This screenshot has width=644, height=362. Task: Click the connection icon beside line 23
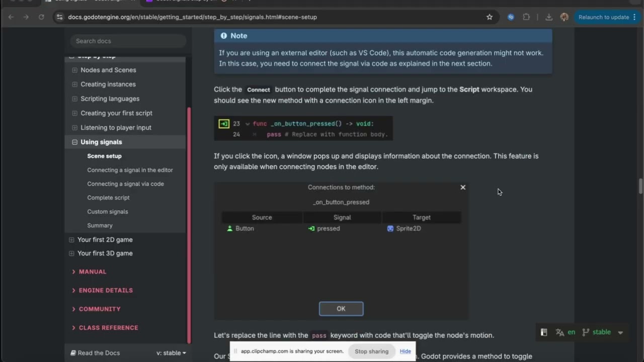coord(224,124)
